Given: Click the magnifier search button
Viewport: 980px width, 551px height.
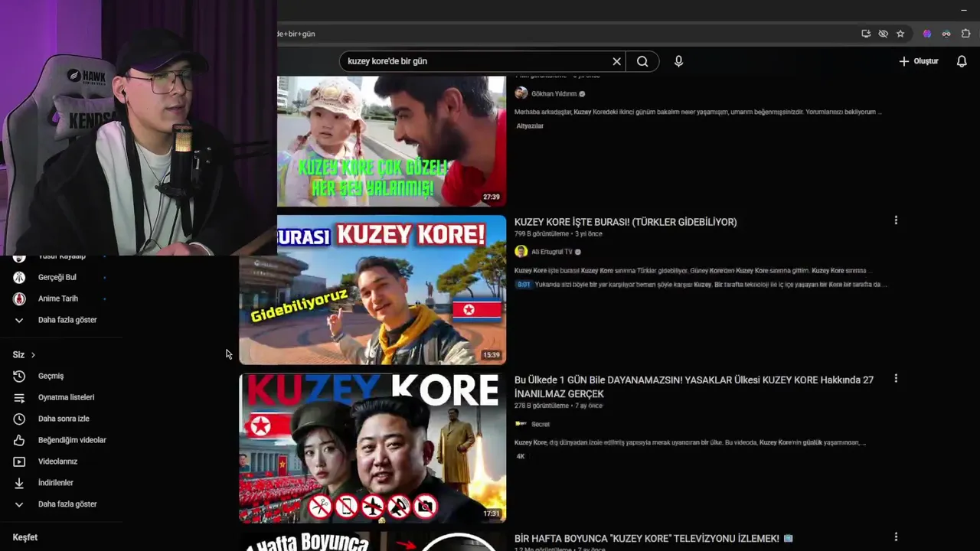Looking at the screenshot, I should (x=642, y=61).
